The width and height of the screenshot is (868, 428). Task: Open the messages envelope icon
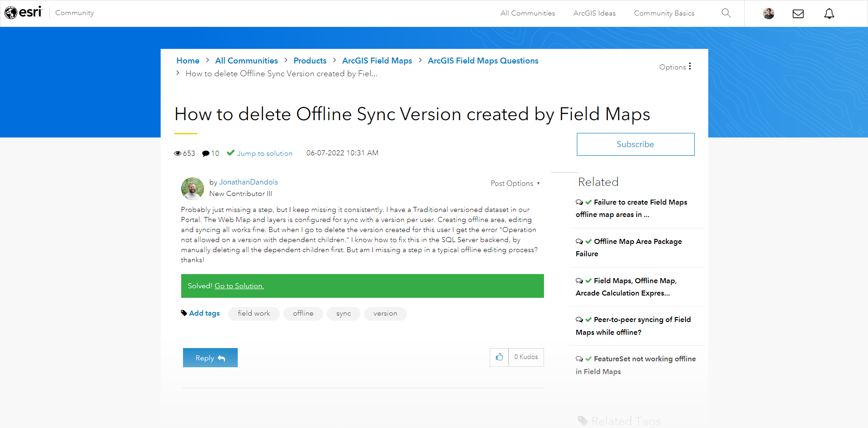tap(798, 14)
